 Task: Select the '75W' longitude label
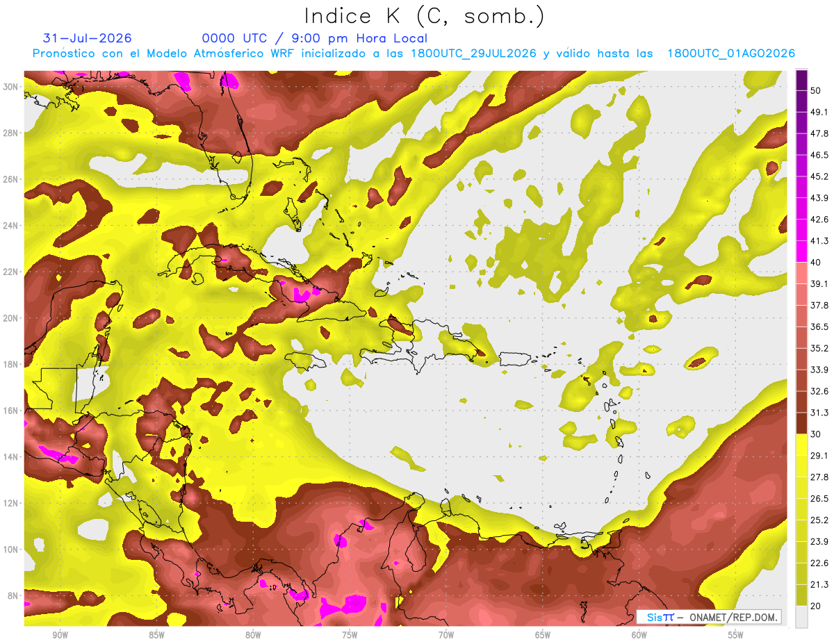[x=350, y=636]
